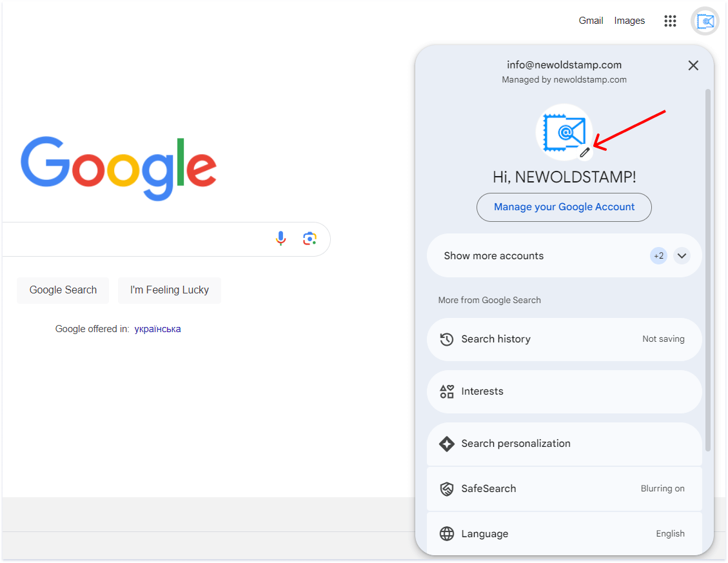Start voice search with the microphone icon
This screenshot has width=728, height=563.
click(x=280, y=239)
